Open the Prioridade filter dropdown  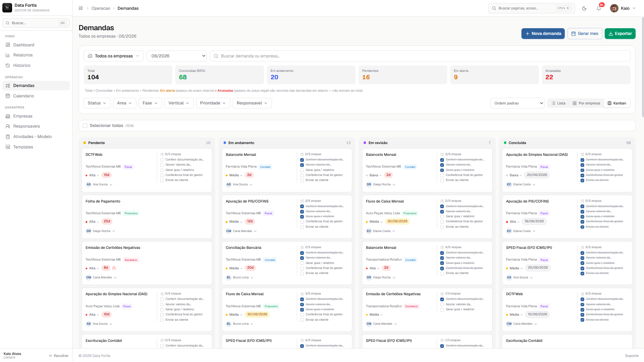click(x=213, y=103)
